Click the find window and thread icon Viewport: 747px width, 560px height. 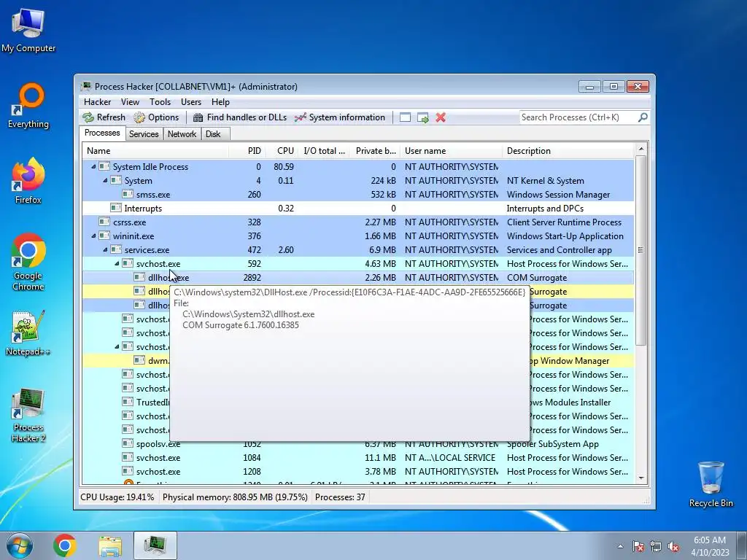[422, 117]
